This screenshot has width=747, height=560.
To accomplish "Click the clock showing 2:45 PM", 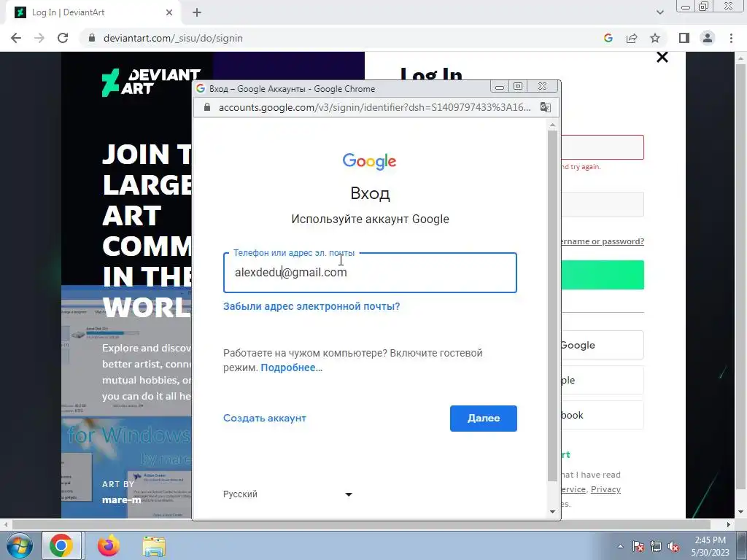I will tap(711, 546).
